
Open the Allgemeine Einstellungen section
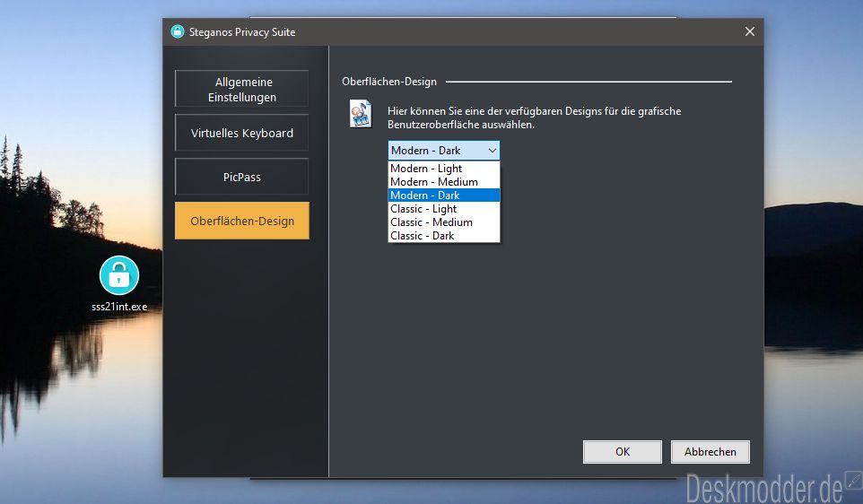coord(241,89)
